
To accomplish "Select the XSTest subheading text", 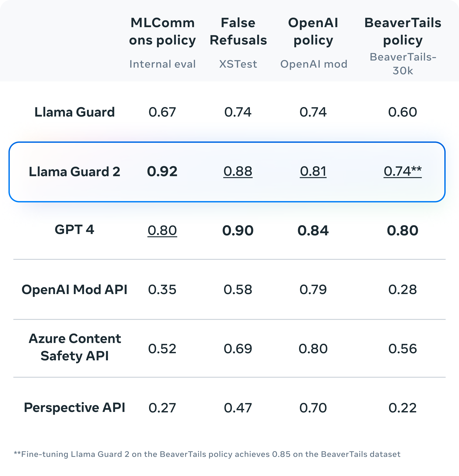I will click(x=238, y=64).
